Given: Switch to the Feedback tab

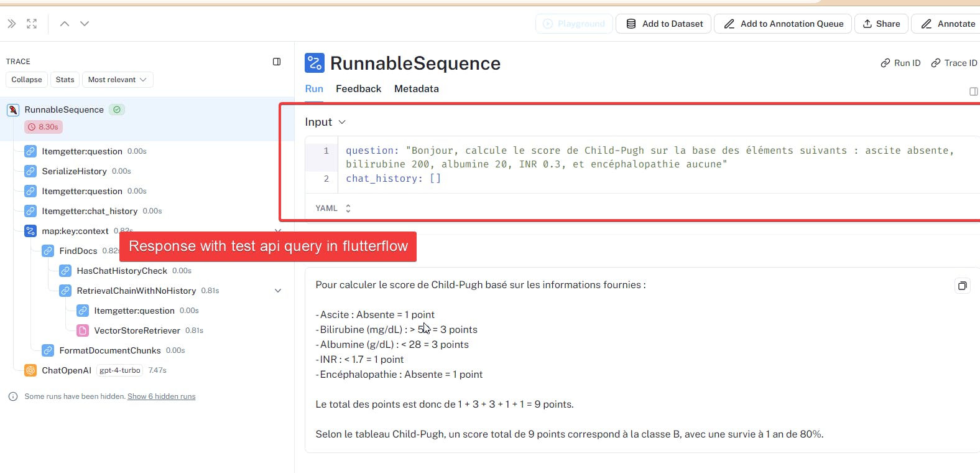Looking at the screenshot, I should (358, 89).
